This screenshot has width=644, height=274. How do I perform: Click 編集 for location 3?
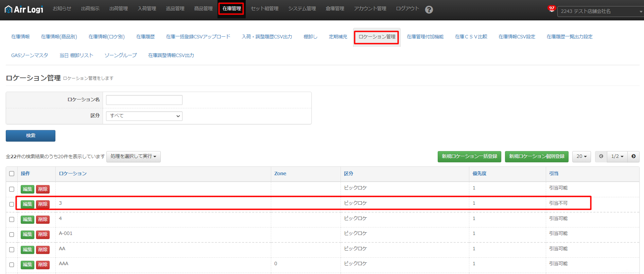click(x=28, y=204)
